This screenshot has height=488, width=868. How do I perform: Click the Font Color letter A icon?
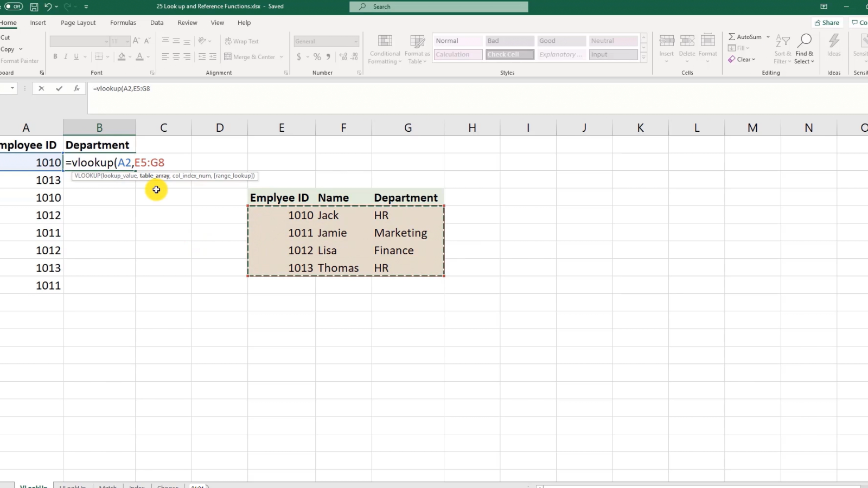[139, 56]
